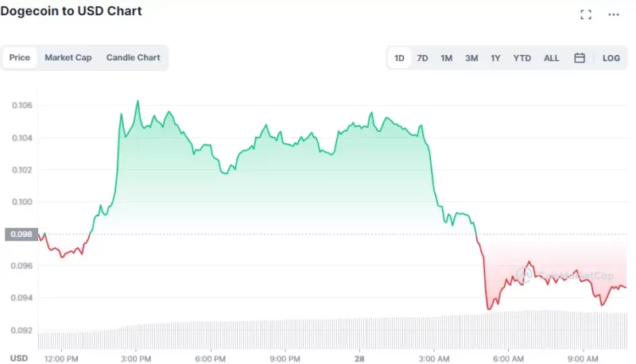Set chart range to 3M
This screenshot has width=636, height=364.
click(x=471, y=58)
